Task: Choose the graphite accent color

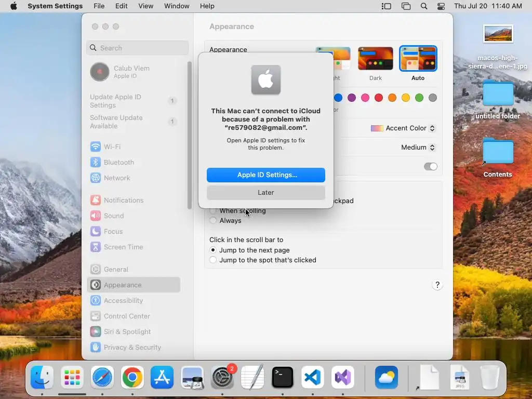Action: pos(433,98)
